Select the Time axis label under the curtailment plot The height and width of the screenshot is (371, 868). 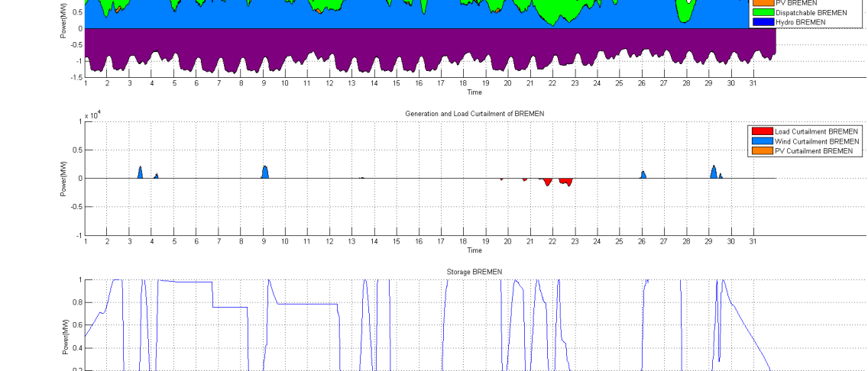pos(474,250)
